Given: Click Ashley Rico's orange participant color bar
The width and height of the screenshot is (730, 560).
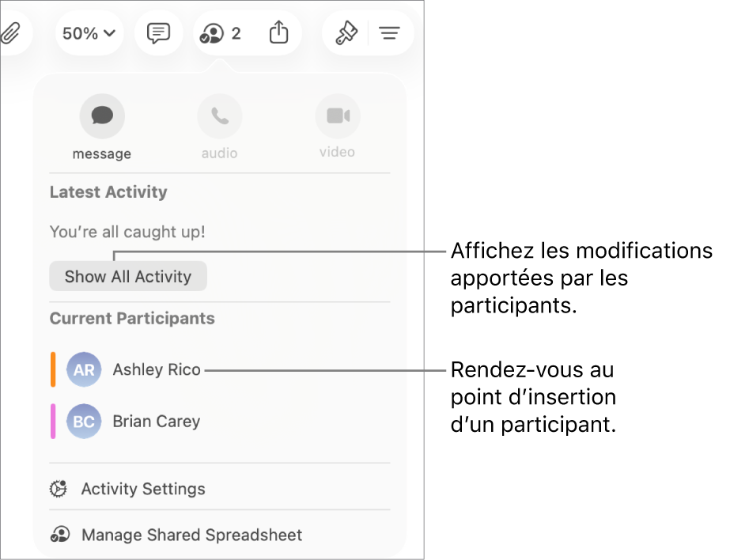Looking at the screenshot, I should point(53,369).
